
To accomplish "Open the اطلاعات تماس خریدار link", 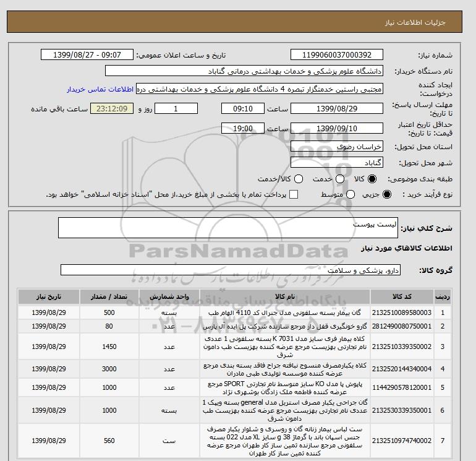I will [100, 89].
